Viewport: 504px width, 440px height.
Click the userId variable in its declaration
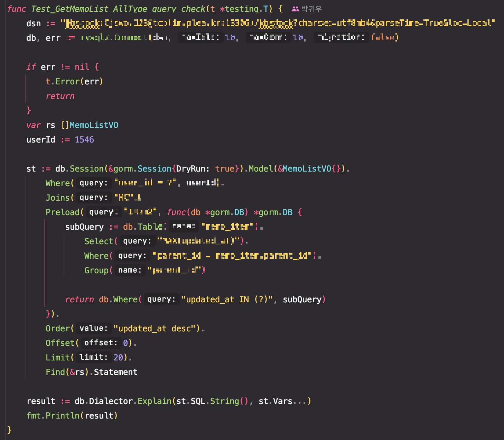point(41,140)
